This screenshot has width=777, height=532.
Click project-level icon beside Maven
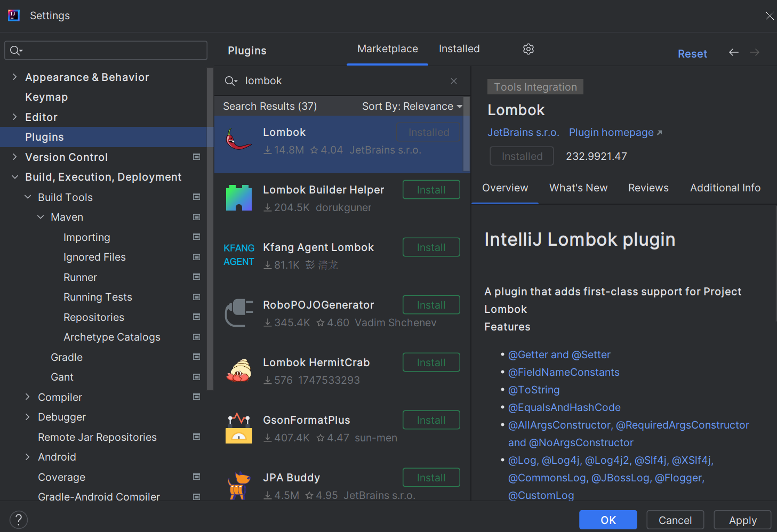coord(196,217)
